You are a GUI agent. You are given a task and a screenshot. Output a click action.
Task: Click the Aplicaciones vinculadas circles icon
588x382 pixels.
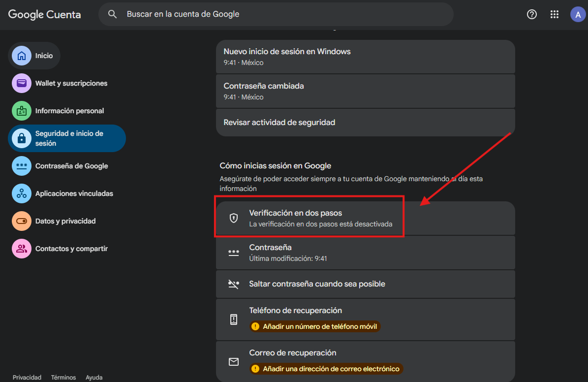tap(22, 193)
